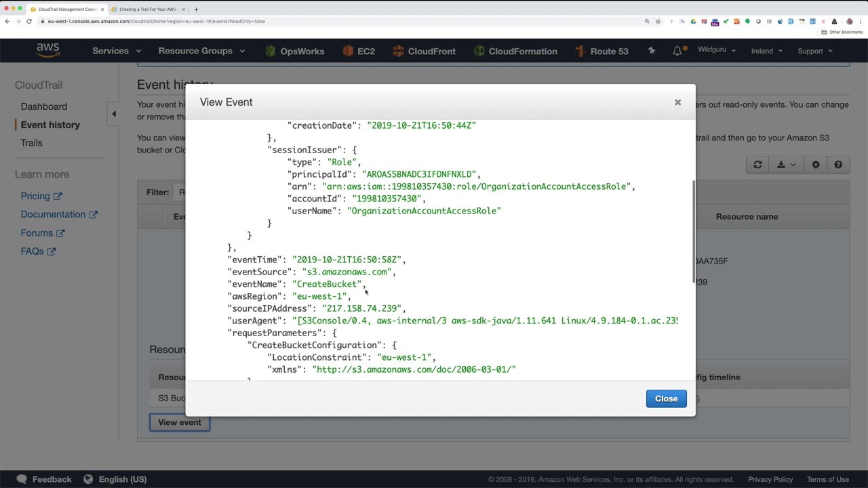Click the Feedback button in the footer
The image size is (868, 488).
[x=43, y=479]
